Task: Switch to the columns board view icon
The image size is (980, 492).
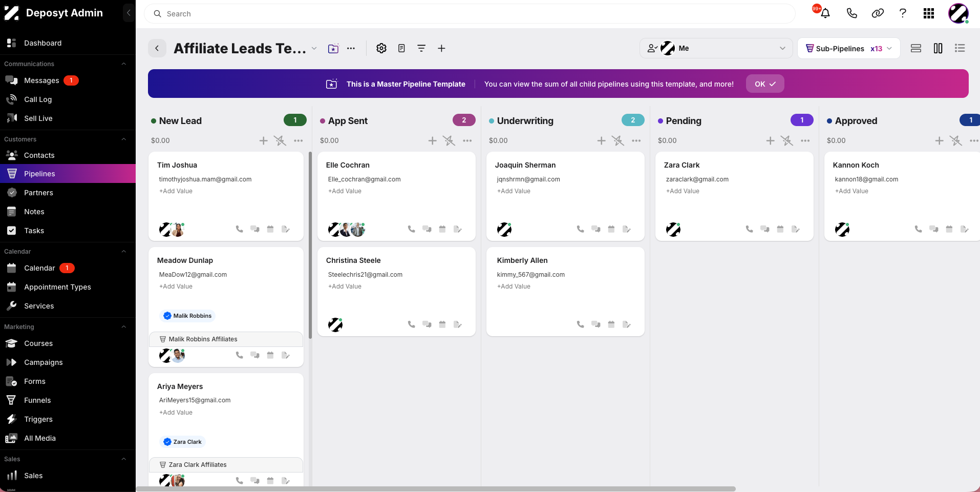Action: pos(938,48)
